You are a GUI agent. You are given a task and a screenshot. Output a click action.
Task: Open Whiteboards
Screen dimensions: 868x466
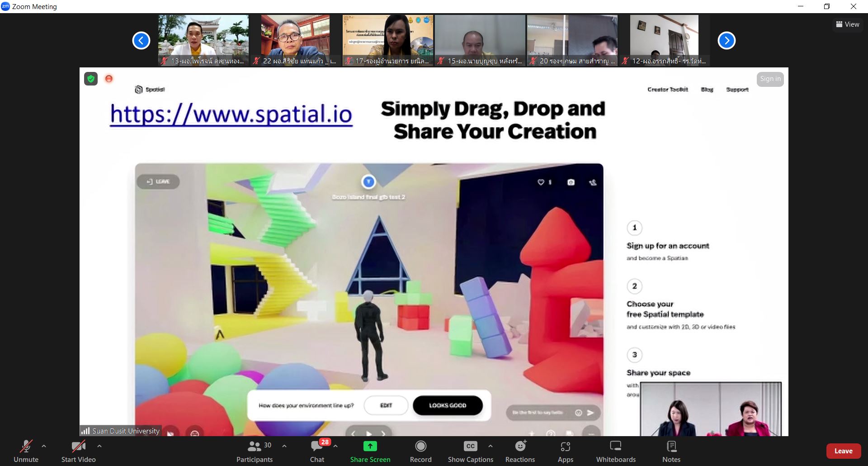point(616,451)
